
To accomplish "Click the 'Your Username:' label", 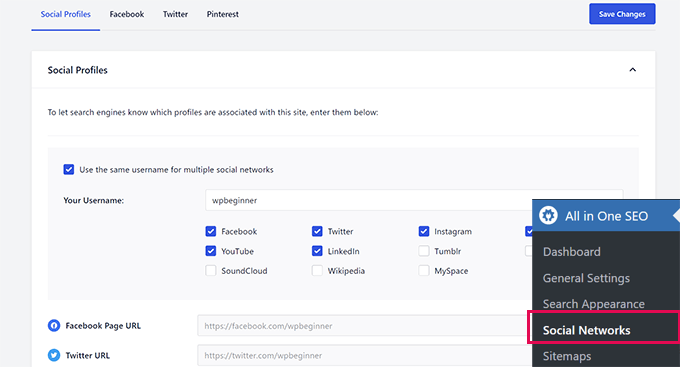I will coord(94,200).
